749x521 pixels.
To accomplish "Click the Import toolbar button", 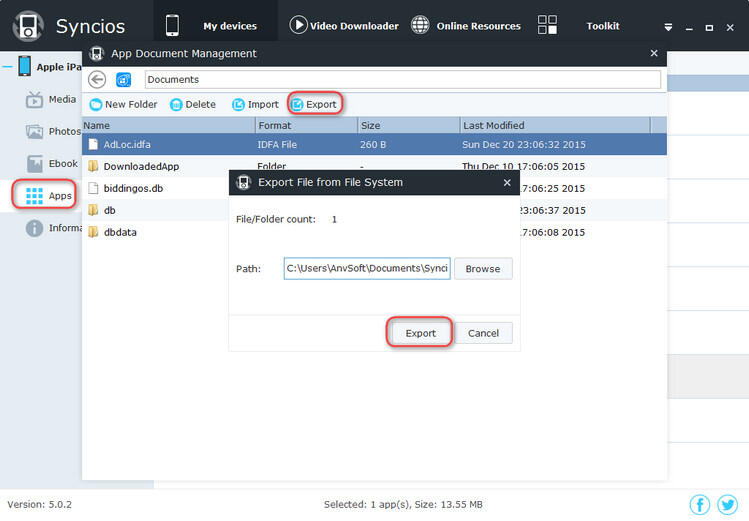I will (x=255, y=104).
